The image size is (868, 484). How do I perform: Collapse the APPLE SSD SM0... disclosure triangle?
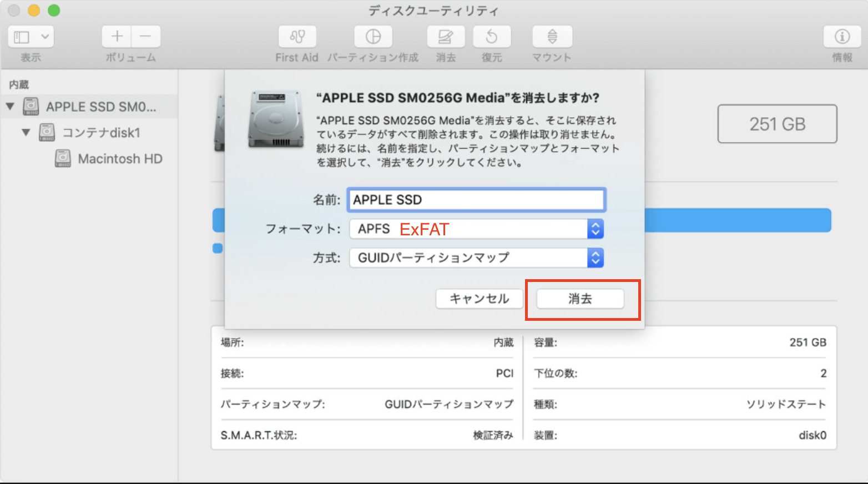click(9, 106)
